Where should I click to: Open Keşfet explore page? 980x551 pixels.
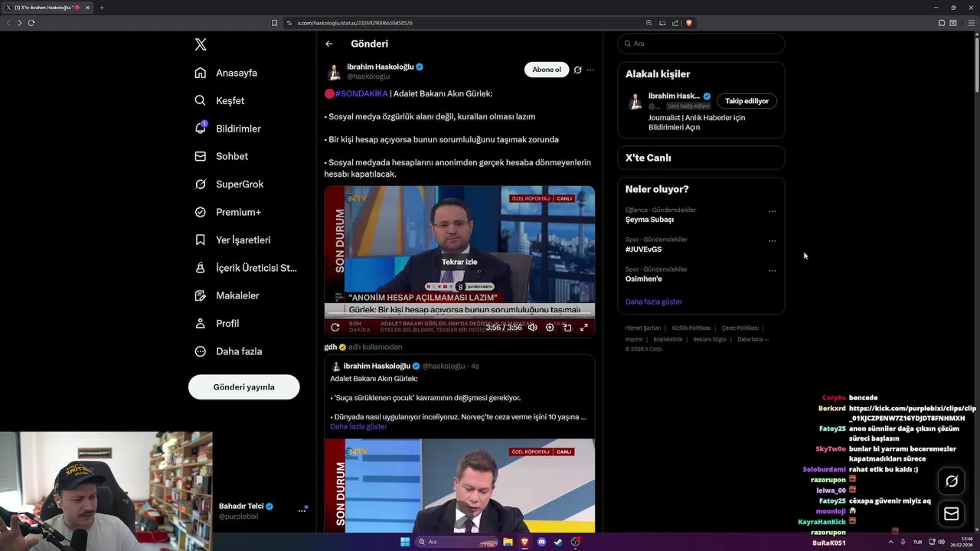[x=220, y=100]
